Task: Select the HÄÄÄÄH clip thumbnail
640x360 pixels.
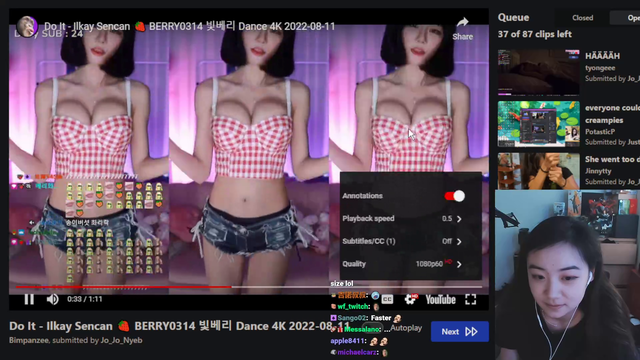Action: tap(538, 72)
